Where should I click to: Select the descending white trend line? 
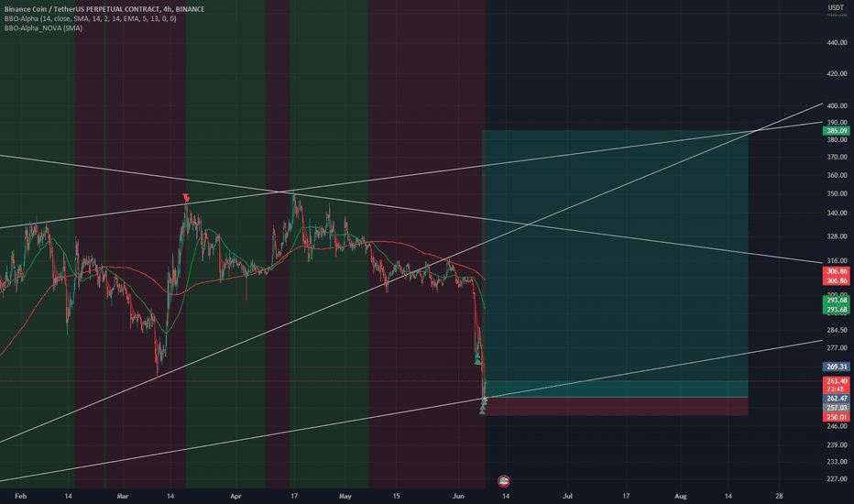click(411, 209)
